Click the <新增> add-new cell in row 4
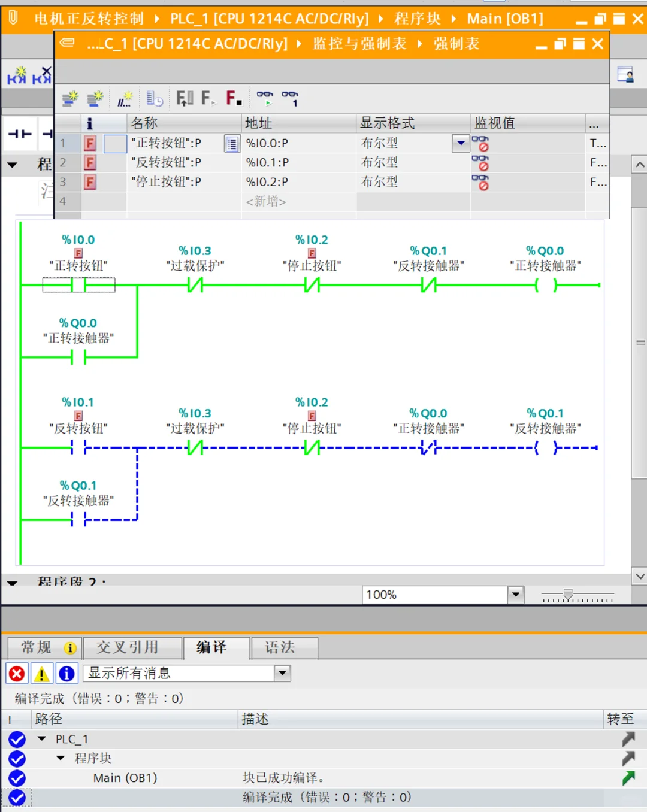Viewport: 647px width, 812px height. (299, 202)
